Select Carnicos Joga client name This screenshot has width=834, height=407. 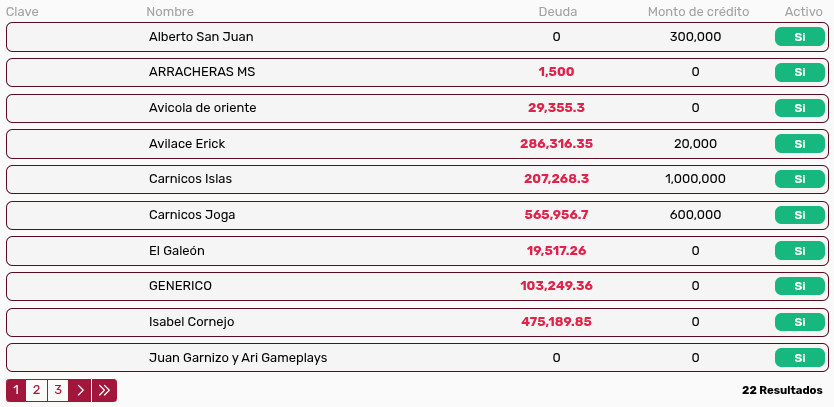pyautogui.click(x=192, y=215)
